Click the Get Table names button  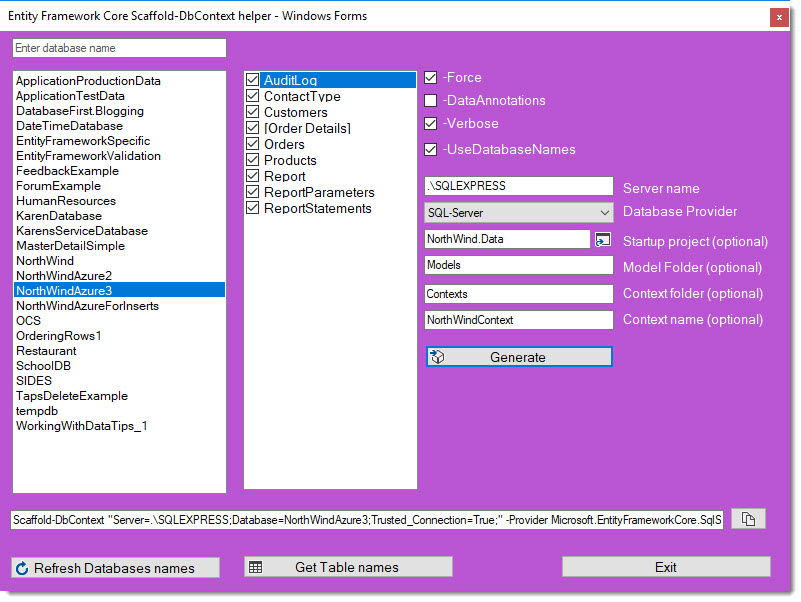pos(348,567)
